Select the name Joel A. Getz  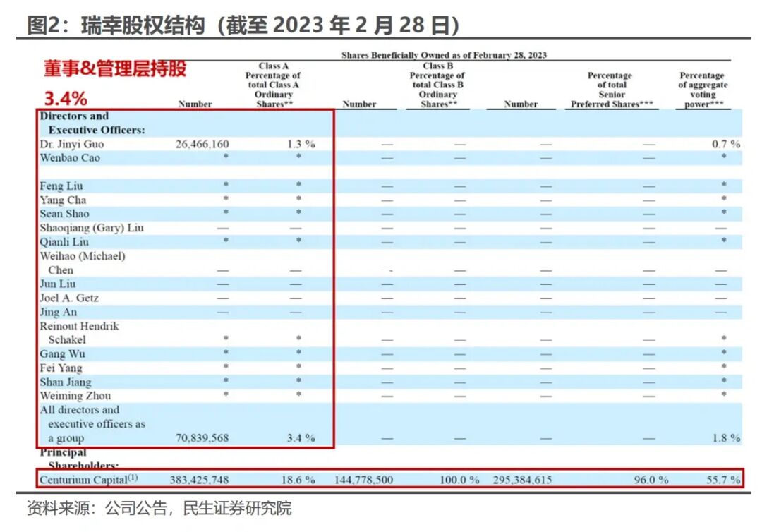pos(69,298)
